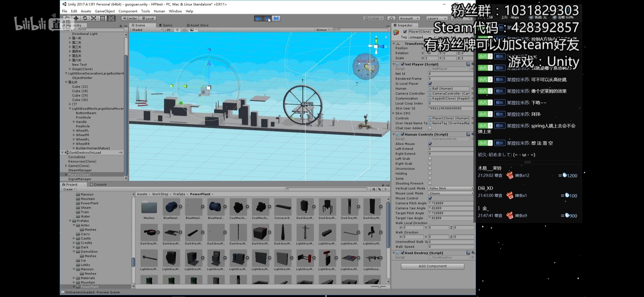Adjust the asset thumbnail size slider

379,287
